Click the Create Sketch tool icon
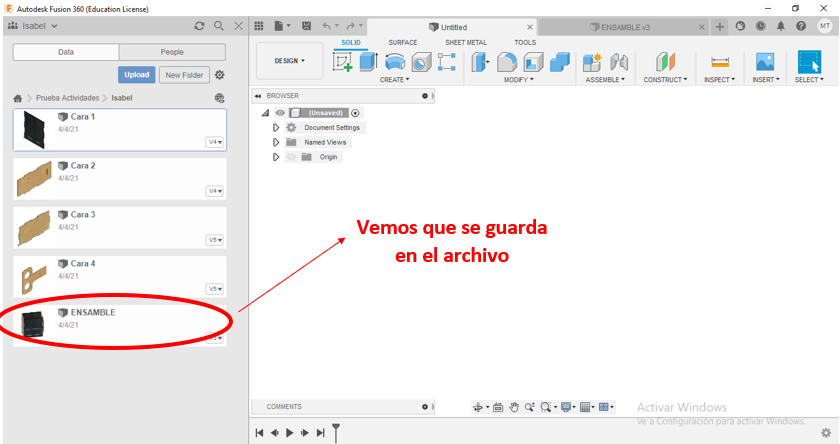The image size is (840, 444). click(343, 62)
